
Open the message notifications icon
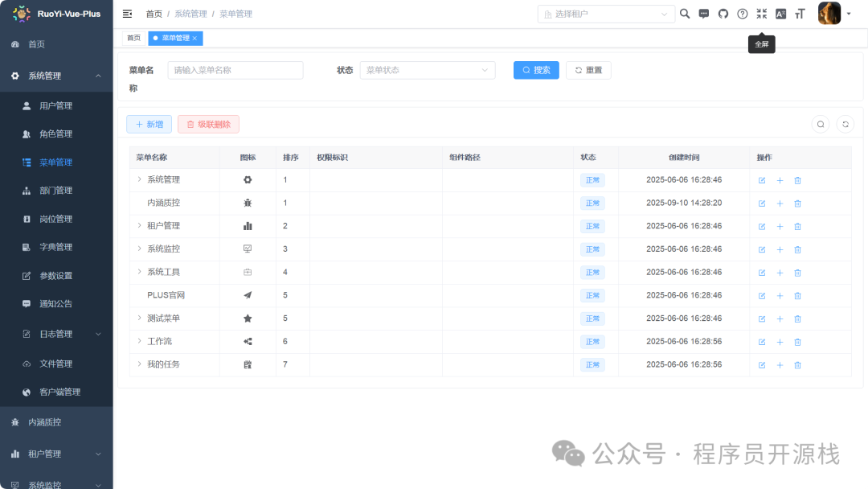click(703, 14)
